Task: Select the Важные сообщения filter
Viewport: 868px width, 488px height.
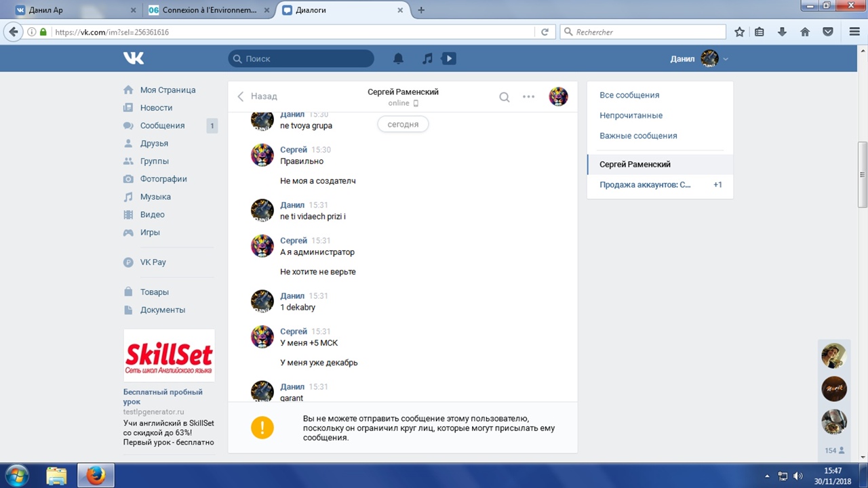Action: (638, 136)
